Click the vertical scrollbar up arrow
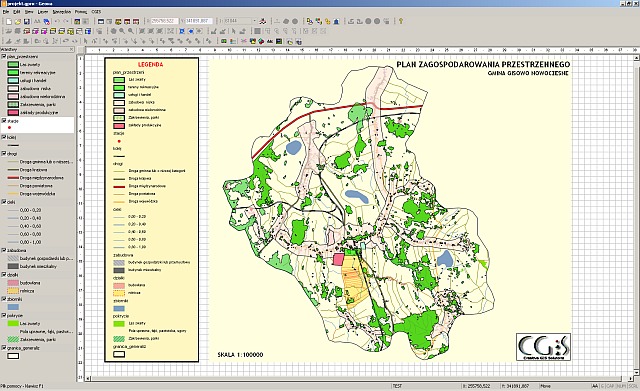 [x=636, y=59]
